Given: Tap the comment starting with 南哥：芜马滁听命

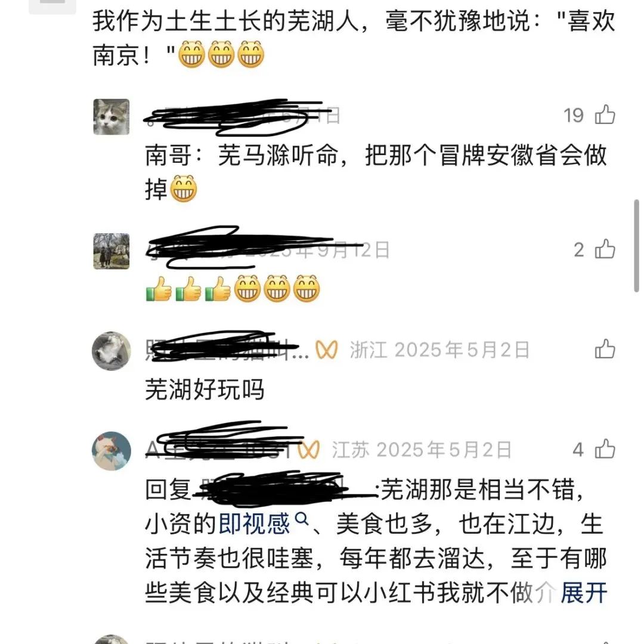Looking at the screenshot, I should 376,172.
